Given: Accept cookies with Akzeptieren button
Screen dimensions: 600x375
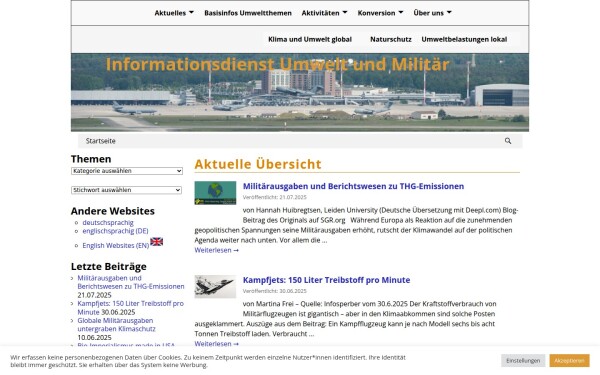Looking at the screenshot, I should (x=569, y=360).
